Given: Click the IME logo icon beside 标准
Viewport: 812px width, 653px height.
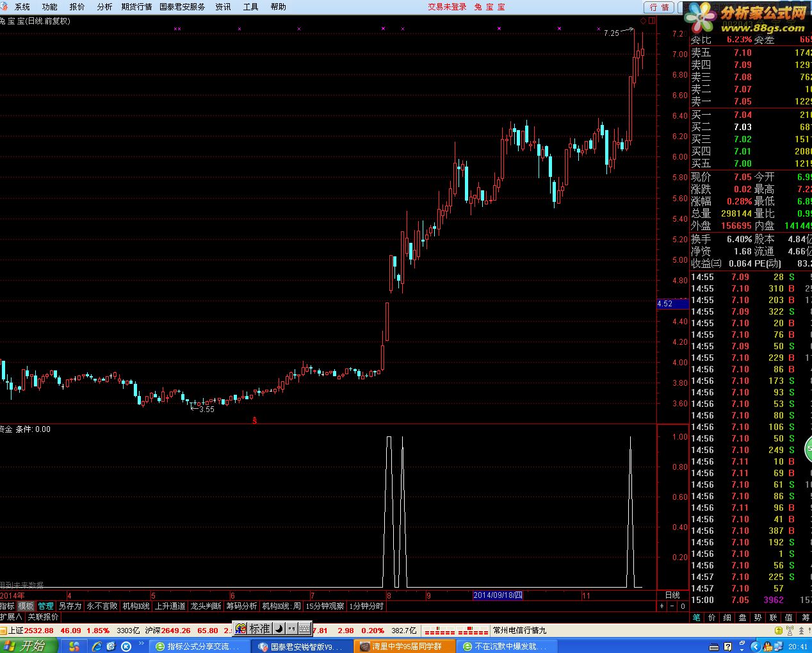Looking at the screenshot, I should (241, 629).
